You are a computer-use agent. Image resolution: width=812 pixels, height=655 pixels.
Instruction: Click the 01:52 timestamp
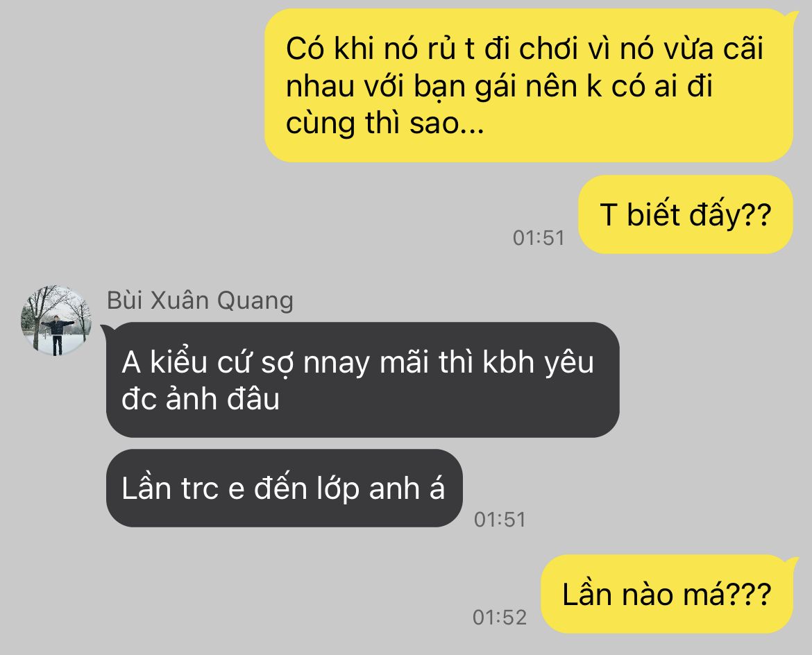click(x=500, y=618)
